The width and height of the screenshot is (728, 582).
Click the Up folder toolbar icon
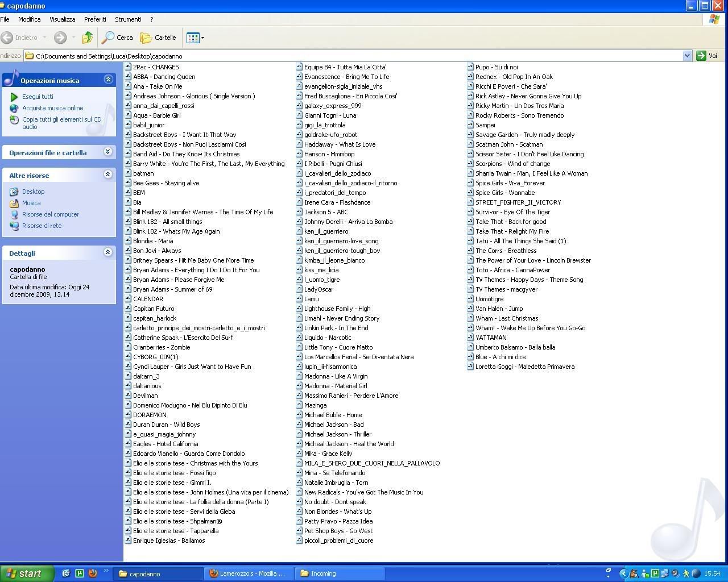(x=87, y=38)
